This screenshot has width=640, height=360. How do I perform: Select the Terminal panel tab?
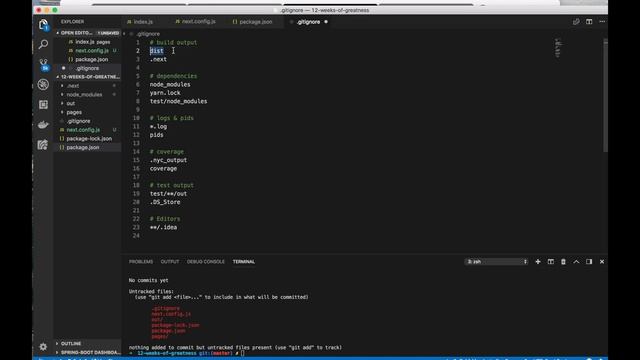click(244, 262)
